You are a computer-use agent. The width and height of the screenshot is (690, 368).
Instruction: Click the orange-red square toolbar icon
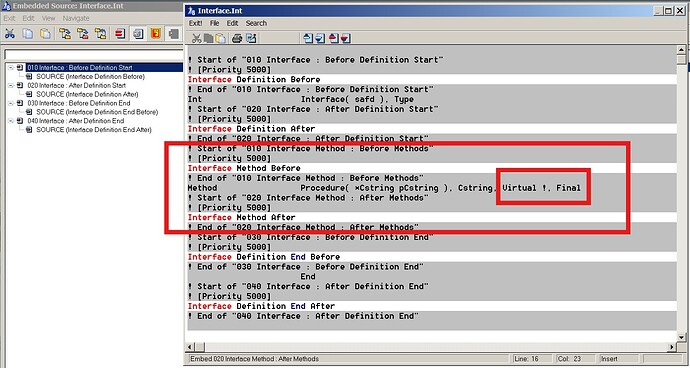[155, 33]
